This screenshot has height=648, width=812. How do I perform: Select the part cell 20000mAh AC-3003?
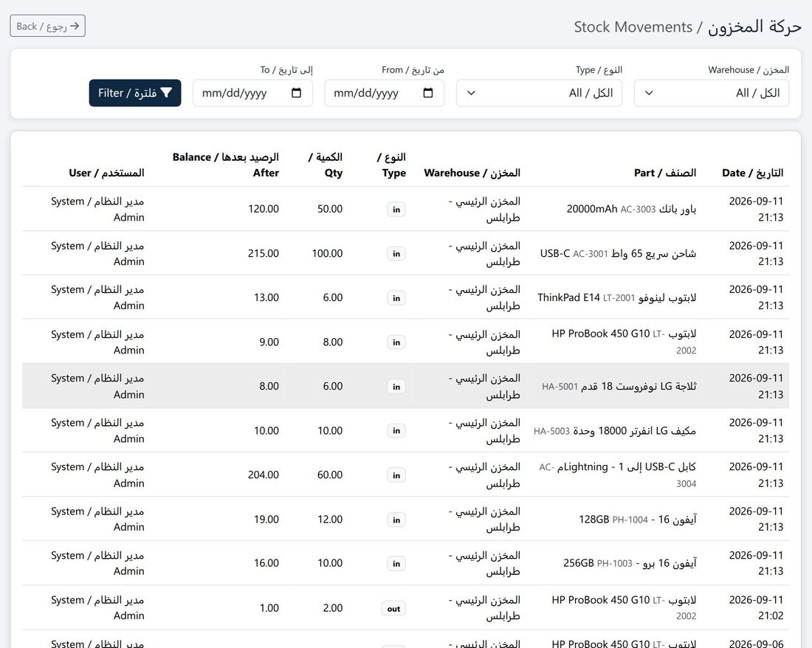coord(631,209)
